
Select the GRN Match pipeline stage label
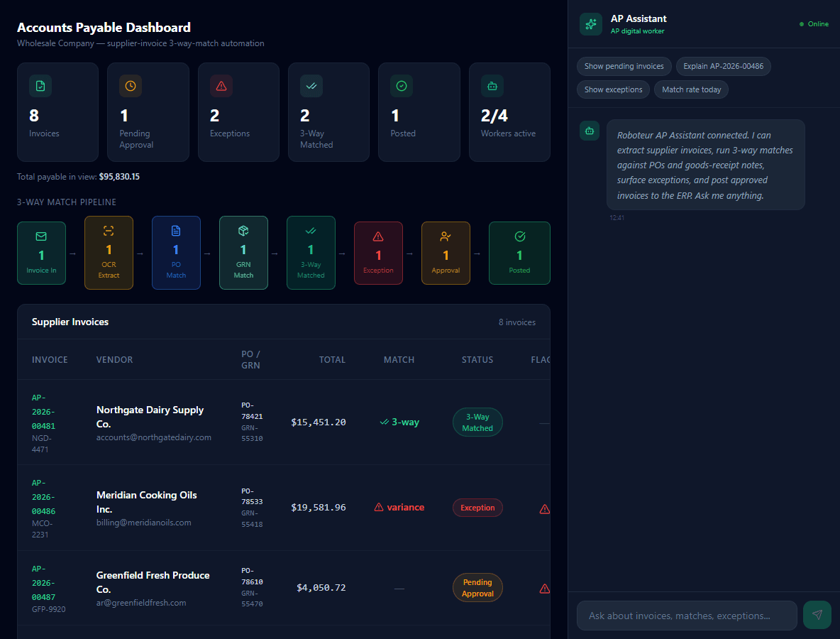(243, 270)
